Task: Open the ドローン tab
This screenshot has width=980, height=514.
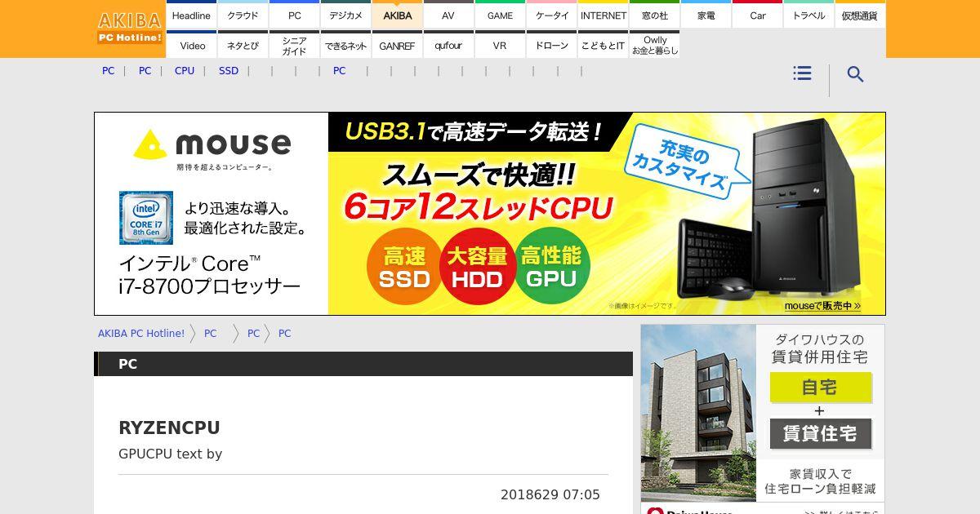Action: 551,45
